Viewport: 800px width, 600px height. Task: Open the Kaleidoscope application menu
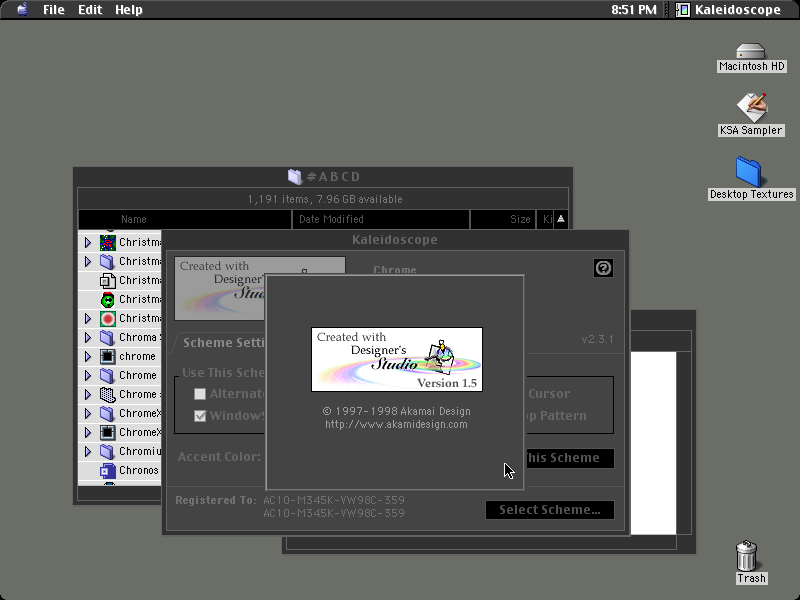(729, 10)
